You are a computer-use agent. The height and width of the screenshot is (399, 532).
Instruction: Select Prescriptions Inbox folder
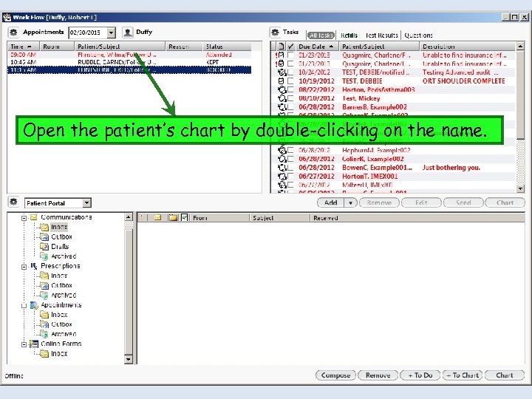(x=54, y=276)
